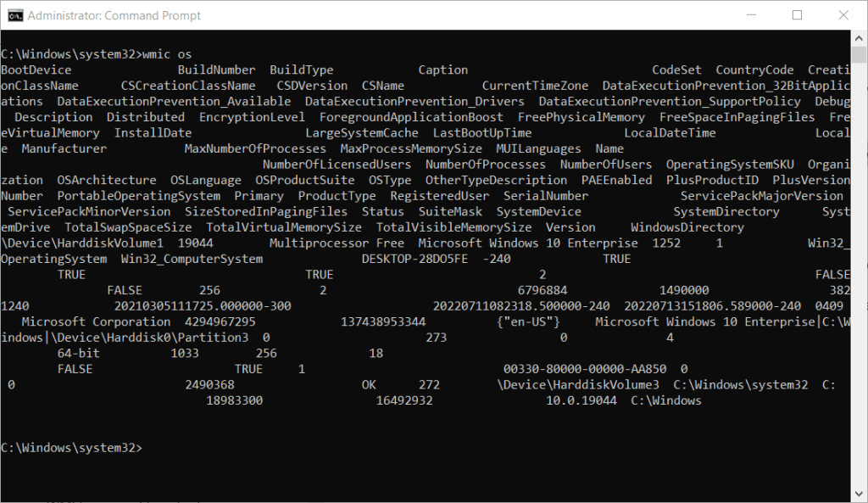Click the '\Device\HarddiskVolume1' value
This screenshot has height=503, width=868.
click(x=82, y=243)
